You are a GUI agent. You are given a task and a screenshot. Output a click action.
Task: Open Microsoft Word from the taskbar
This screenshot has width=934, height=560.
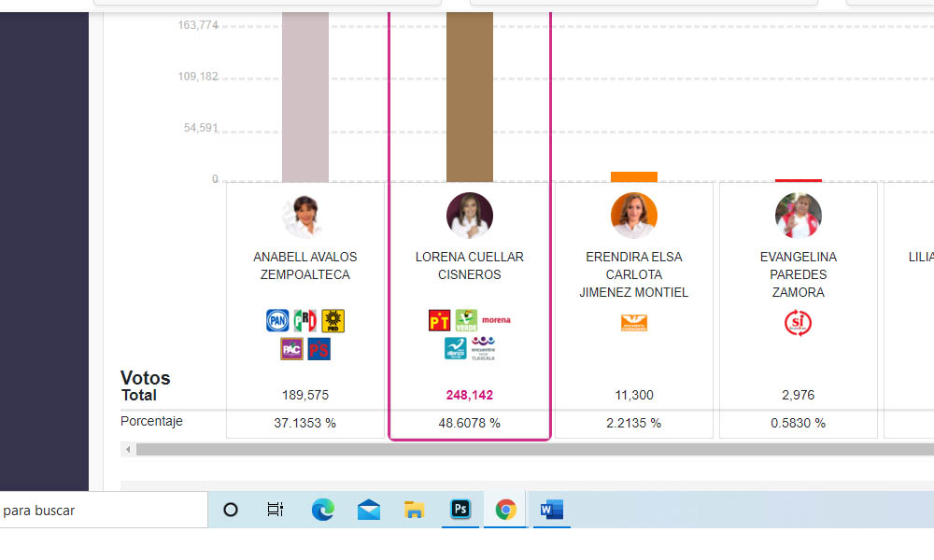(x=551, y=510)
